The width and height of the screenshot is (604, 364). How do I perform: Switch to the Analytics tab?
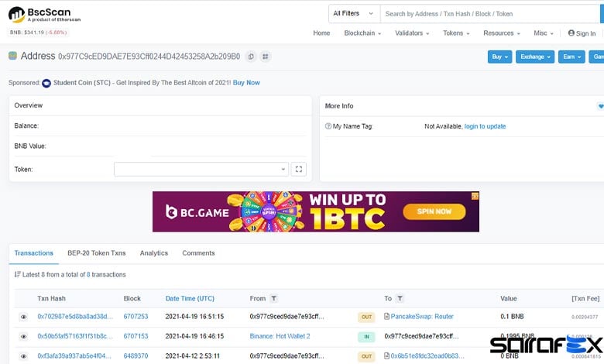pyautogui.click(x=153, y=253)
